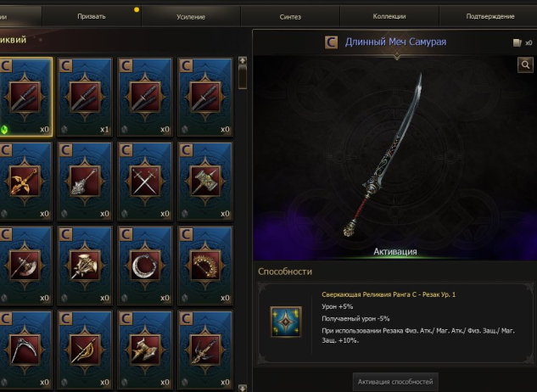Switch to the Усиление tab
The image size is (537, 392).
(x=191, y=16)
